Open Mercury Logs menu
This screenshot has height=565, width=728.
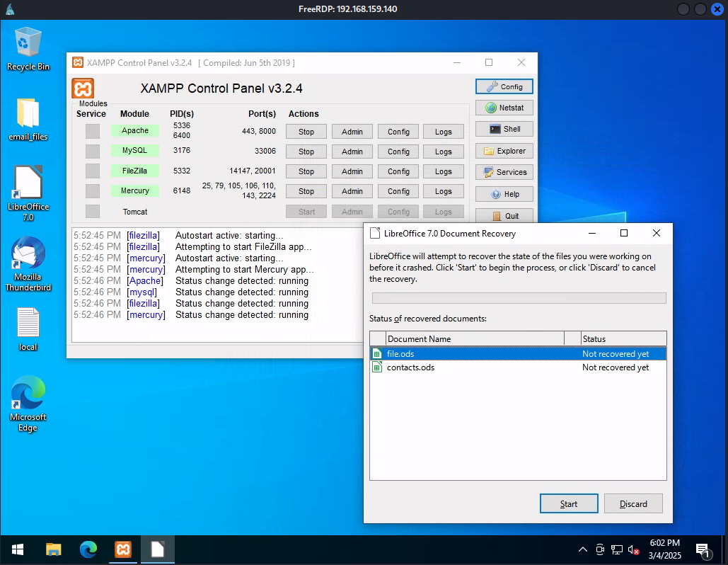click(x=444, y=191)
